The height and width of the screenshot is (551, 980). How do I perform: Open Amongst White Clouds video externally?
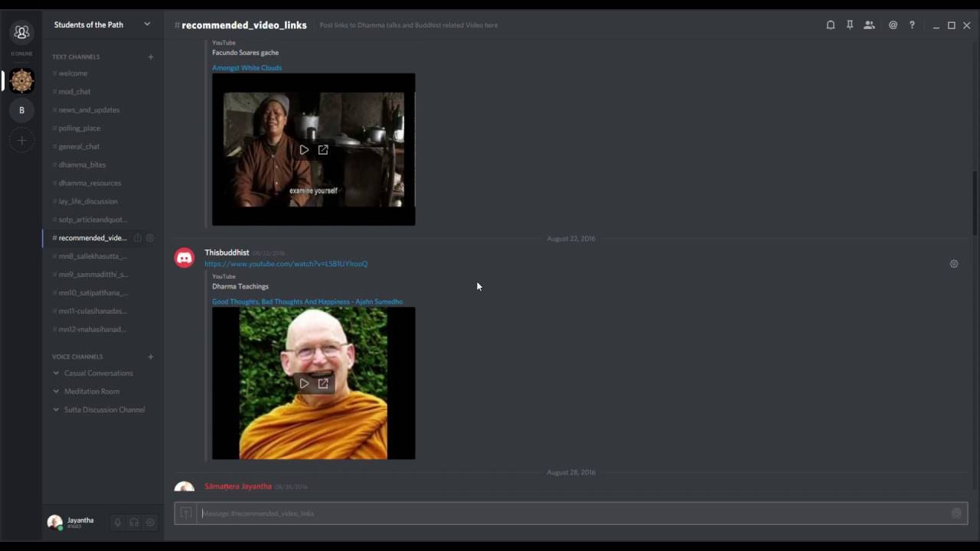pyautogui.click(x=323, y=150)
